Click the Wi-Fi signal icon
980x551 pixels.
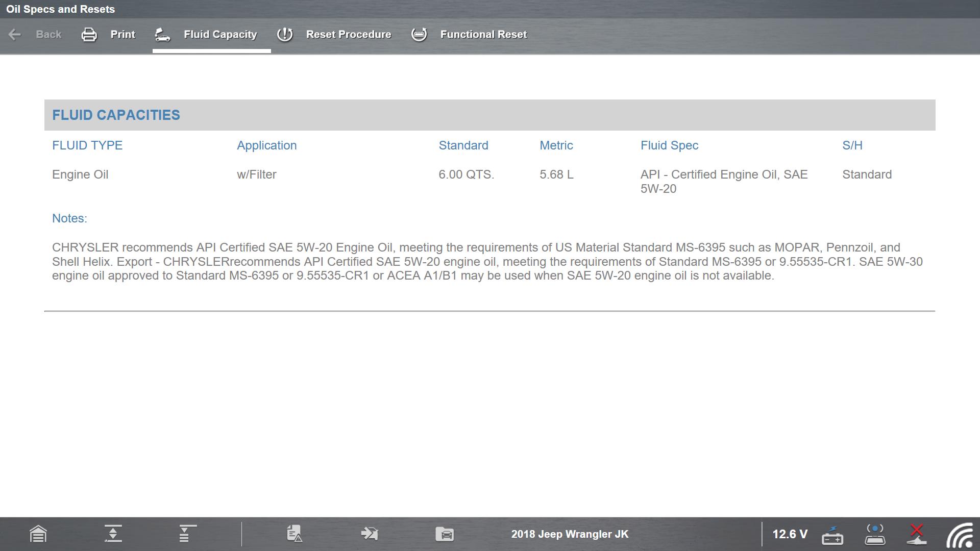pos(960,535)
